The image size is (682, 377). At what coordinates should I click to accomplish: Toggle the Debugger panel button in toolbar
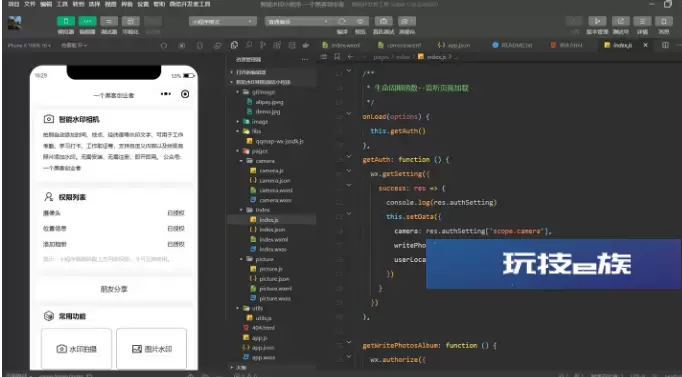point(109,21)
